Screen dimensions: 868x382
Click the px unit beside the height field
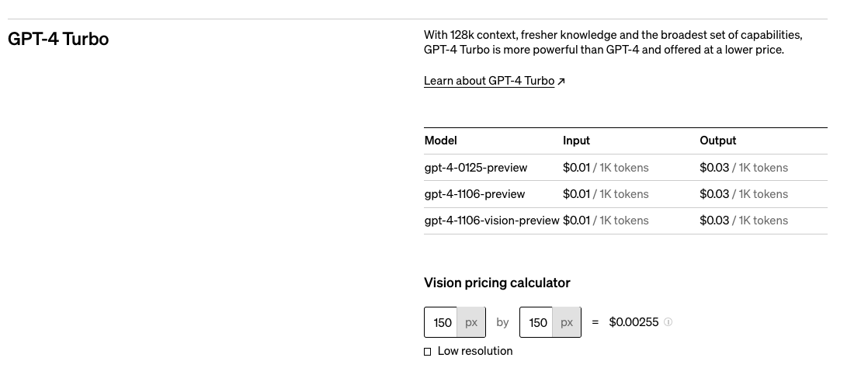(x=567, y=322)
